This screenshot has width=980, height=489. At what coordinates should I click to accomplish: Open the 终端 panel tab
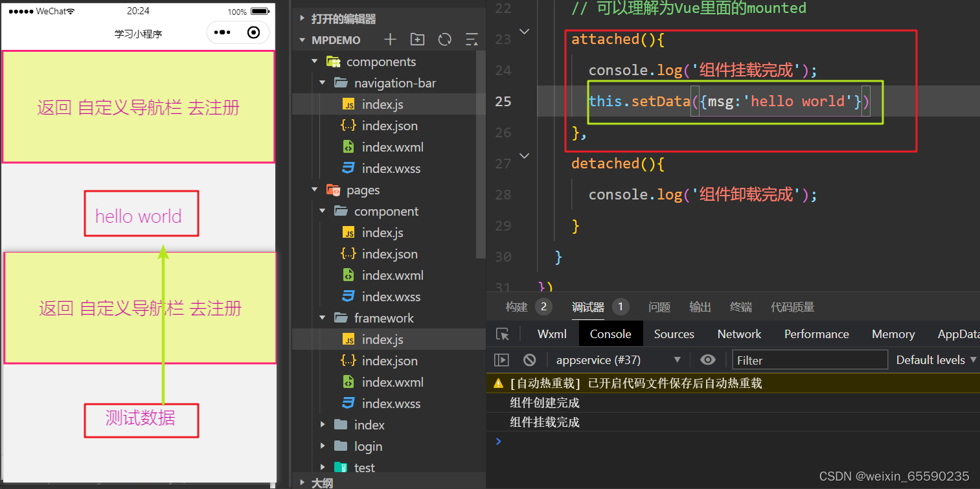(741, 307)
